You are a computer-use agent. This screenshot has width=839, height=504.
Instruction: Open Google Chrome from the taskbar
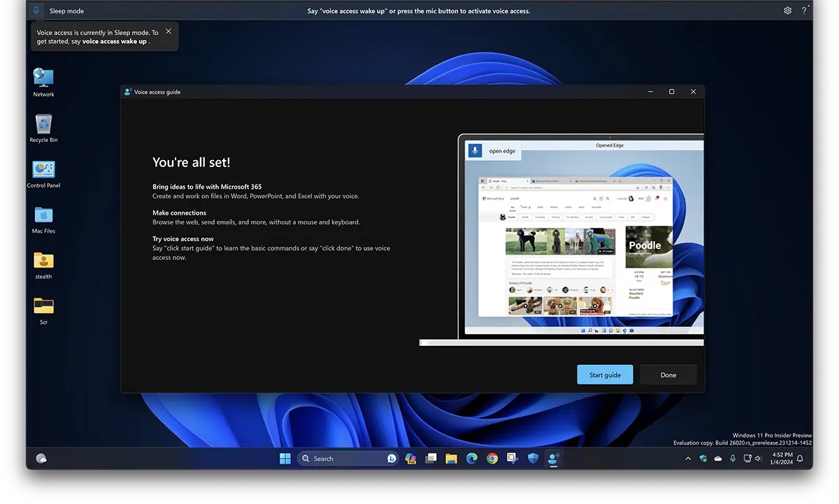click(492, 459)
